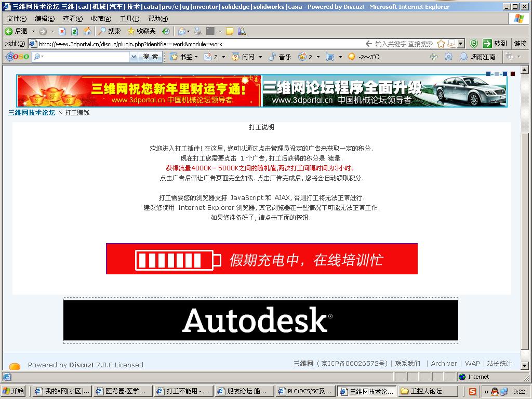The height and width of the screenshot is (399, 532).
Task: Click the sun weather icon -2~3℃
Action: pyautogui.click(x=352, y=57)
